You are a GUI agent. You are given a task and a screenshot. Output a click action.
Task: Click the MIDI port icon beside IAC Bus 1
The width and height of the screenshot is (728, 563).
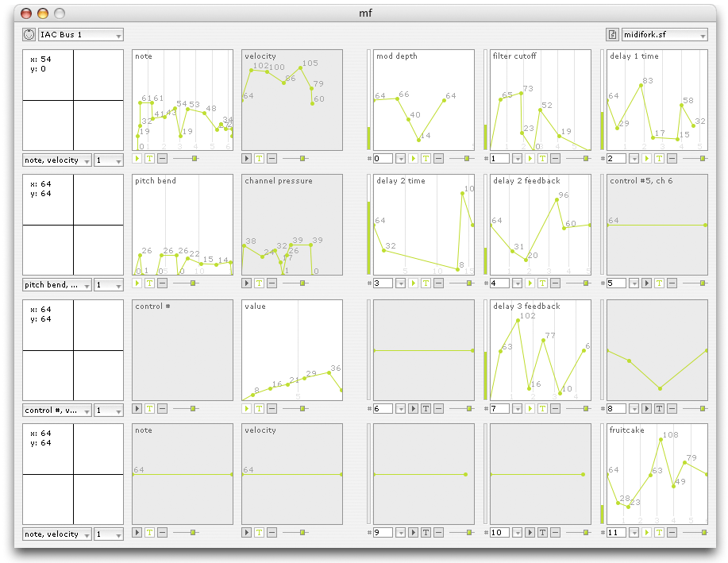point(29,35)
